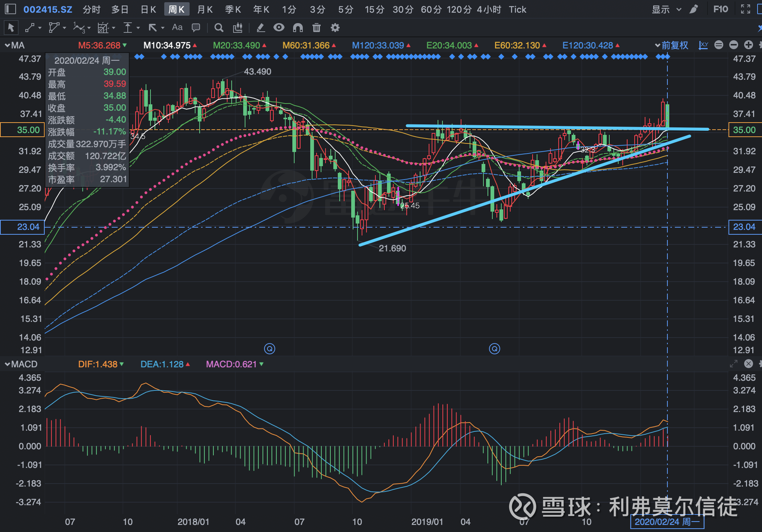Toggle the magnet snap mode

click(x=298, y=28)
